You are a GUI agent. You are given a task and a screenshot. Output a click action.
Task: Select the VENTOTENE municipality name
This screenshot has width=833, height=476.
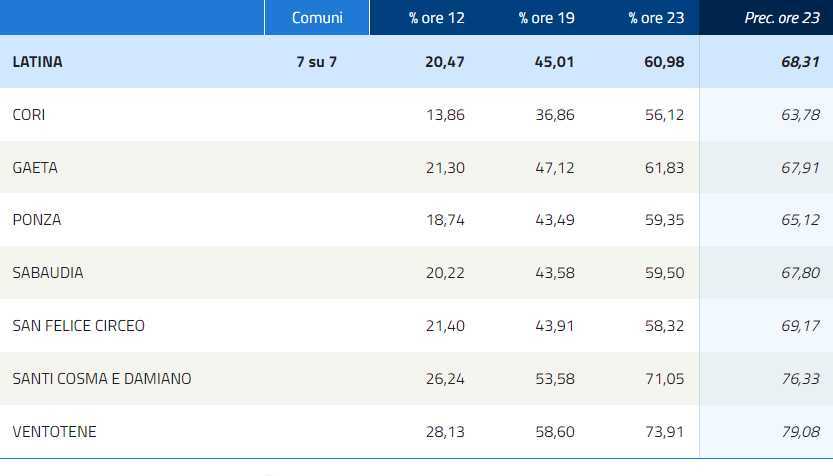(54, 432)
